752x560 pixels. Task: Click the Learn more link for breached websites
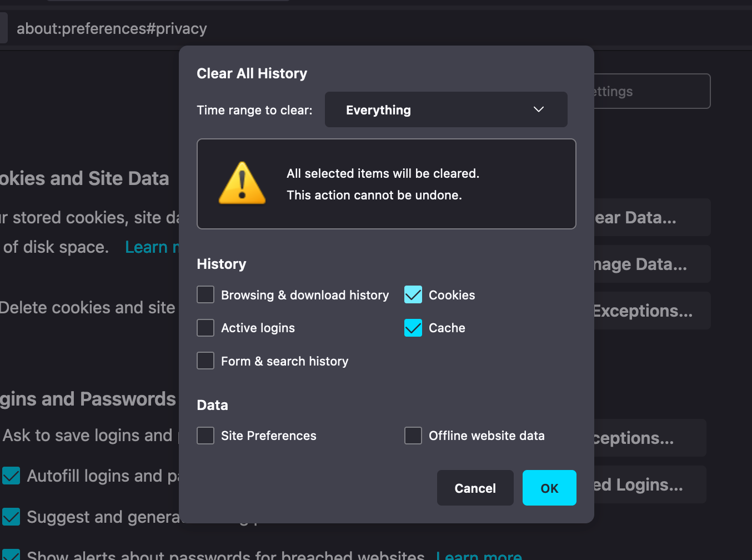pyautogui.click(x=479, y=555)
